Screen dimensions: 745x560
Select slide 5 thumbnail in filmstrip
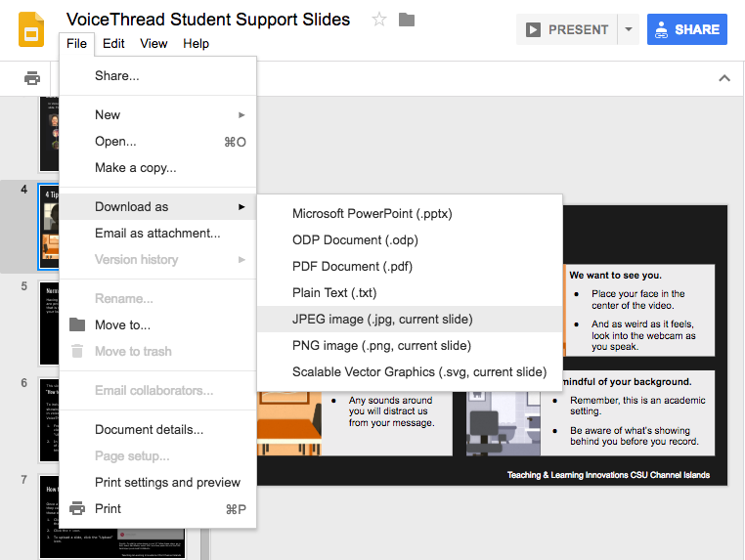(x=49, y=323)
